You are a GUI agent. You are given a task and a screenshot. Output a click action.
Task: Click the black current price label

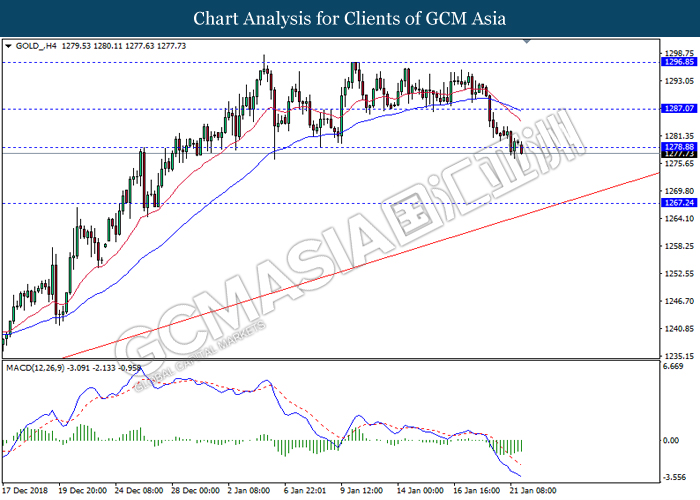point(679,154)
